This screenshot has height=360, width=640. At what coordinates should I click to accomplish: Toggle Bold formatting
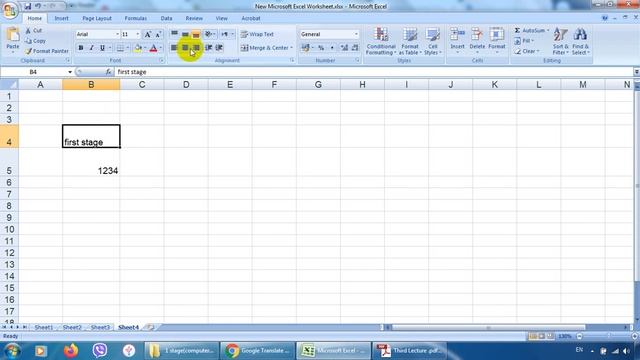click(x=81, y=48)
